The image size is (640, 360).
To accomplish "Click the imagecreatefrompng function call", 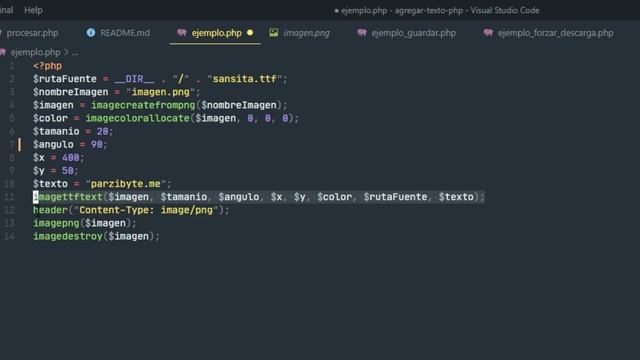I will tap(143, 105).
